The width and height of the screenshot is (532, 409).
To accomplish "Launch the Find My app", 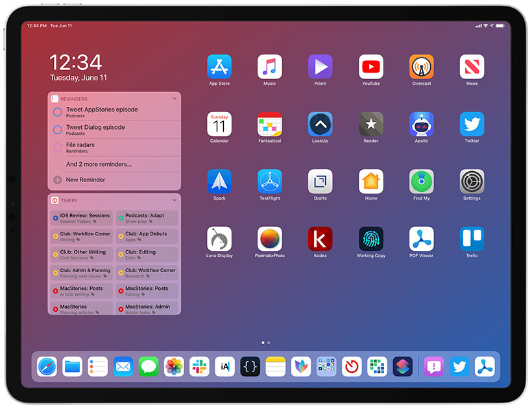I will [x=422, y=181].
